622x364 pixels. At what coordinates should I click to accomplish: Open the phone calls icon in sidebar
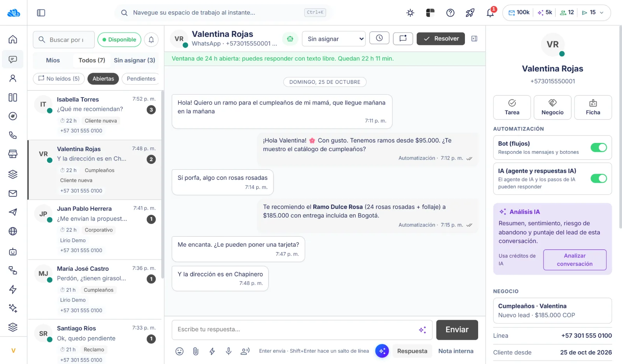click(x=13, y=135)
